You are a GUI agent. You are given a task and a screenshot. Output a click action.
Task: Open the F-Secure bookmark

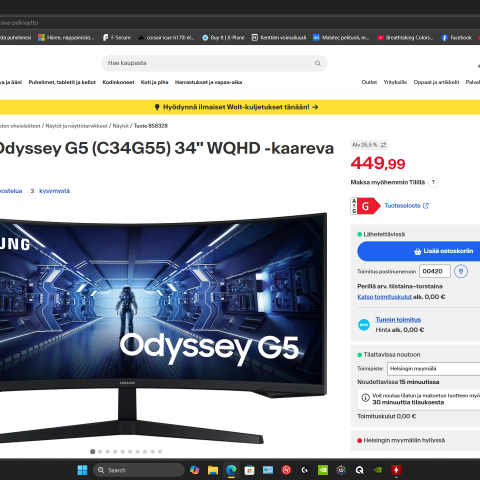tap(117, 38)
